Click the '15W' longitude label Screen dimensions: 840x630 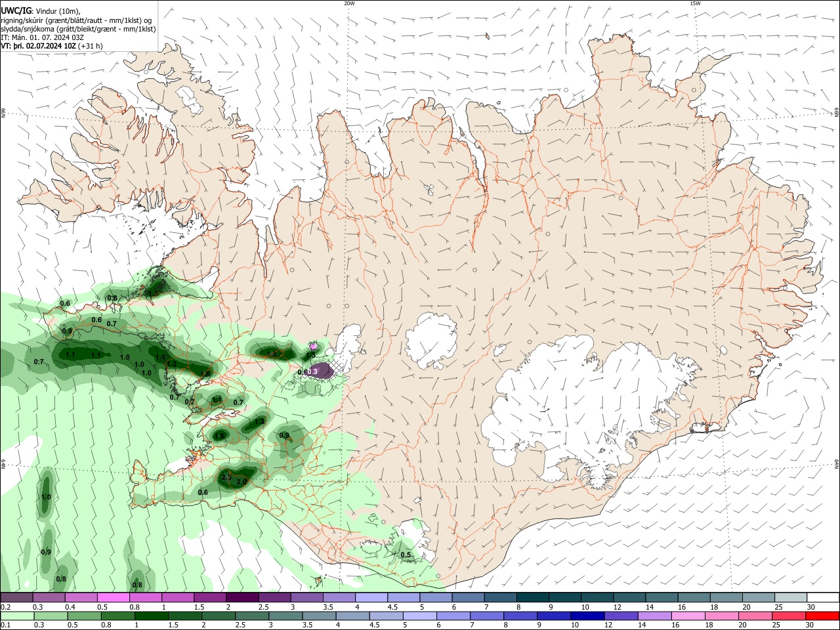pyautogui.click(x=695, y=3)
